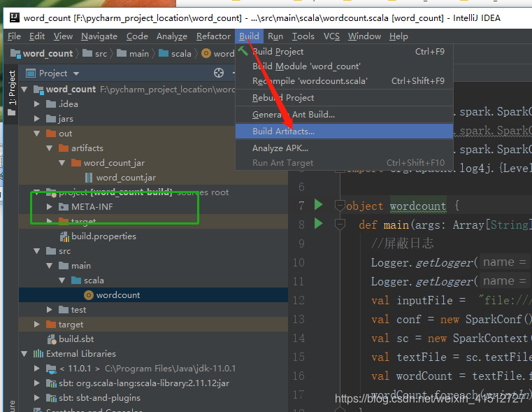
Task: Click the IntelliJ IDEA logo in title bar
Action: (14, 17)
